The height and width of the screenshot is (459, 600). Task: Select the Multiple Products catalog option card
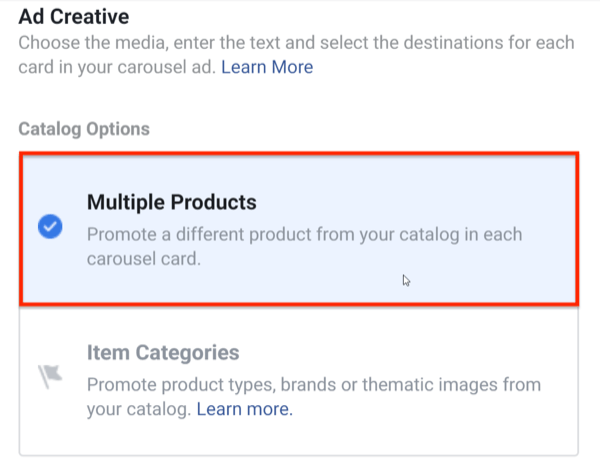(298, 228)
